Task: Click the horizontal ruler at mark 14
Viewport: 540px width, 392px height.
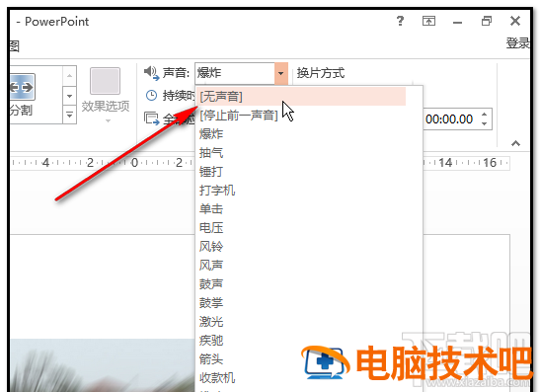Action: (445, 163)
